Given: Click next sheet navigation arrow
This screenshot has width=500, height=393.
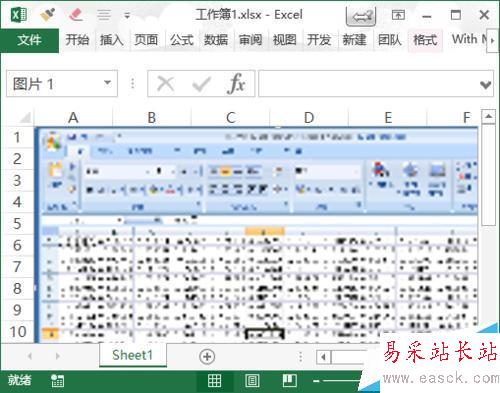Looking at the screenshot, I should (x=57, y=356).
